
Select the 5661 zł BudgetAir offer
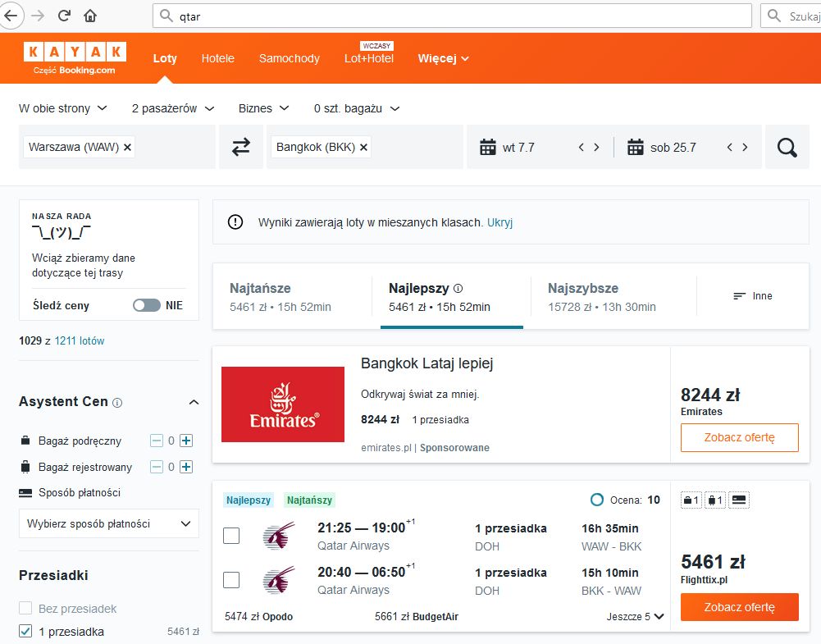417,616
